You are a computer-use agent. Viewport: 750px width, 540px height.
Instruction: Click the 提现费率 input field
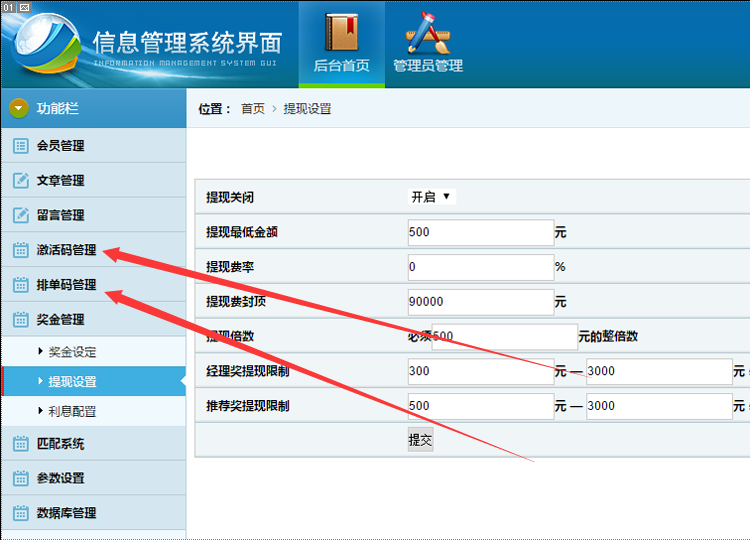pos(481,267)
